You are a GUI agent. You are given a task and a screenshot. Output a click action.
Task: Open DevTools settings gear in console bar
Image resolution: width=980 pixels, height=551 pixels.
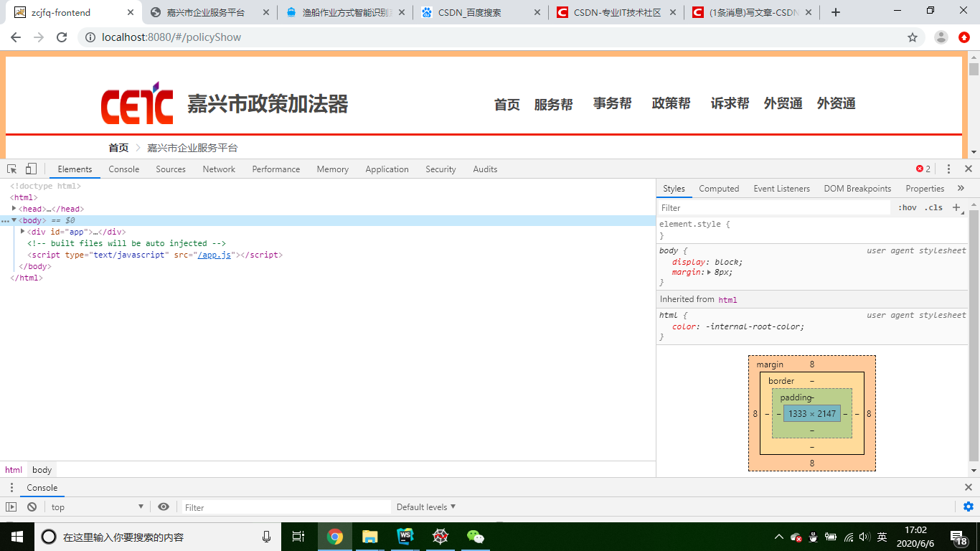click(968, 507)
